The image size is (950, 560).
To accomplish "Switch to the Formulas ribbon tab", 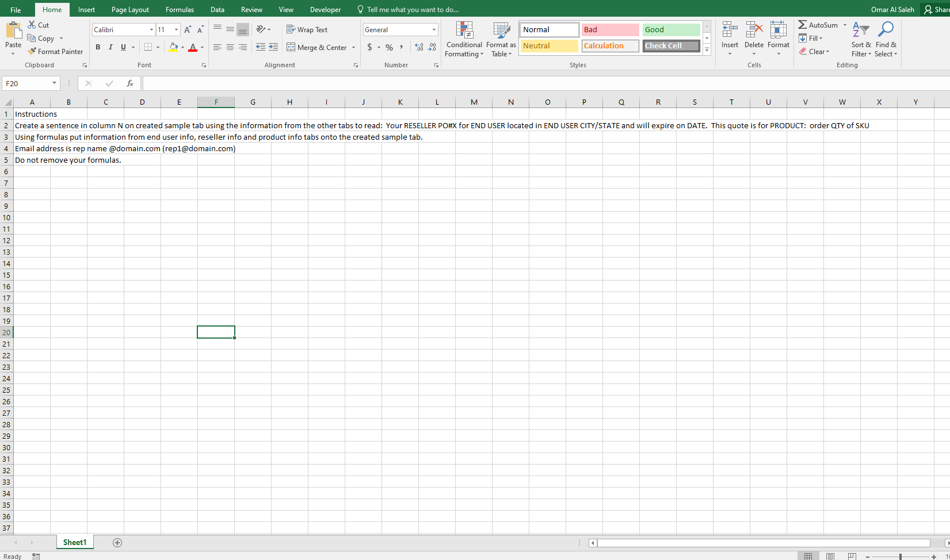I will click(x=179, y=9).
